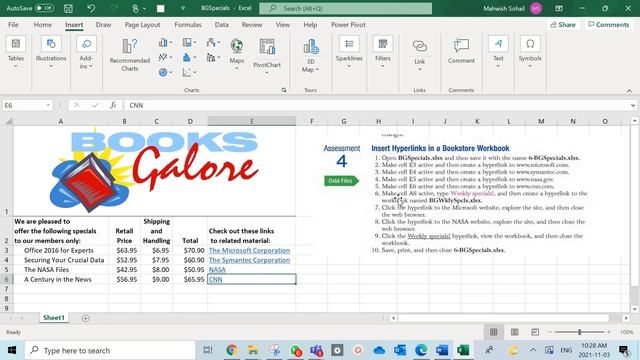This screenshot has height=360, width=640.
Task: Switch to the Page Layout tab
Action: (x=142, y=24)
